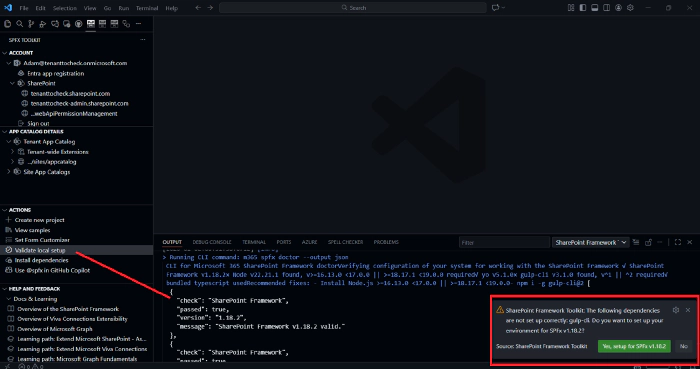Image resolution: width=700 pixels, height=369 pixels.
Task: Collapse the ACTIONS section
Action: (x=4, y=210)
